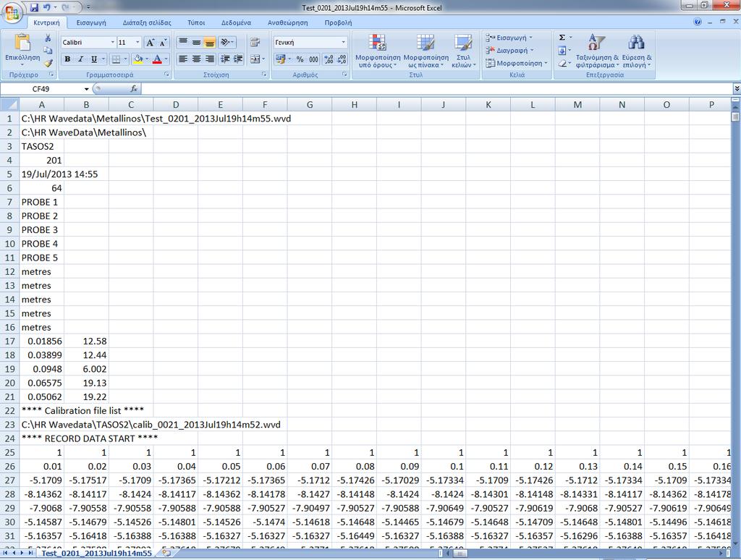Screen dimensions: 741x560
Task: Apply the red font color
Action: tap(157, 59)
